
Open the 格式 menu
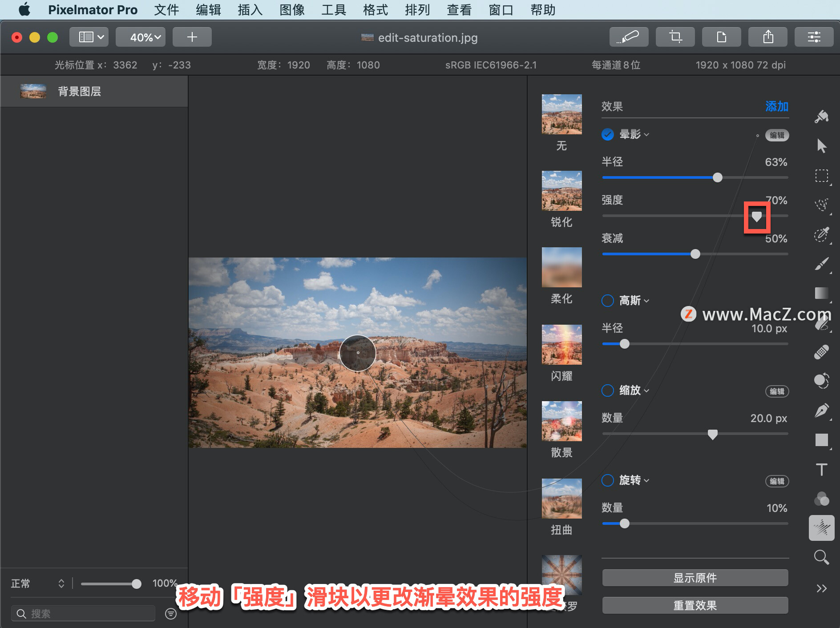click(375, 10)
